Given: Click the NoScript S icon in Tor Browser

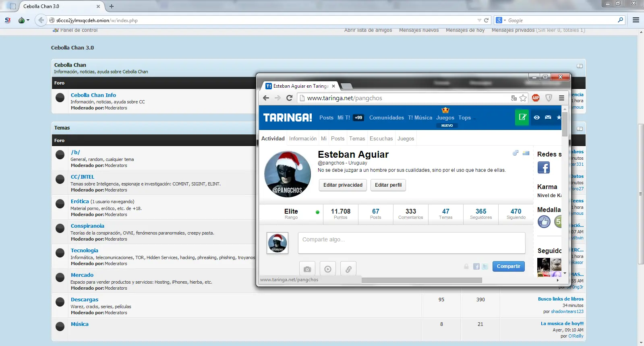Looking at the screenshot, I should coord(8,20).
